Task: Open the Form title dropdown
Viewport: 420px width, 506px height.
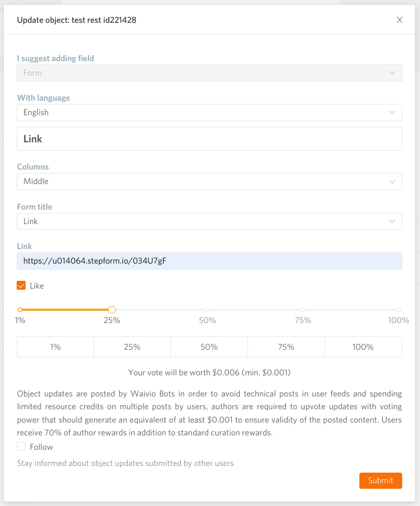Action: [209, 221]
